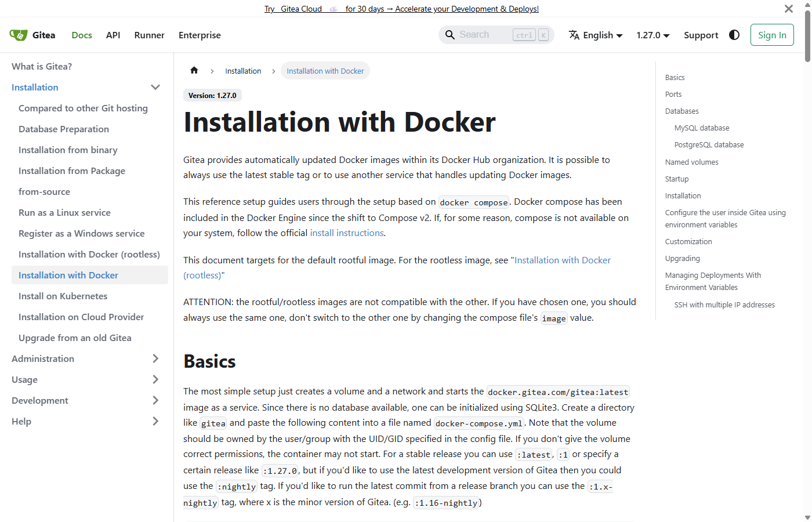Focus the Search input field
This screenshot has height=522, width=812.
[x=496, y=35]
